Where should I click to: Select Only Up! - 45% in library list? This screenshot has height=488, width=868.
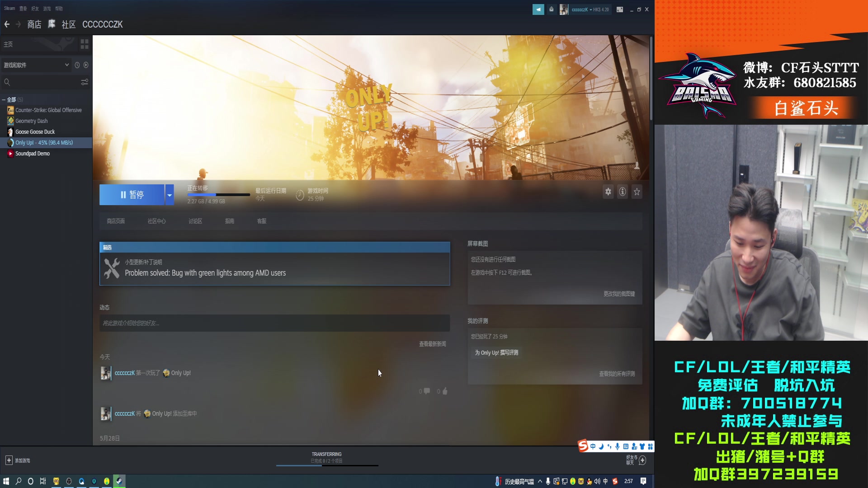[x=46, y=143]
